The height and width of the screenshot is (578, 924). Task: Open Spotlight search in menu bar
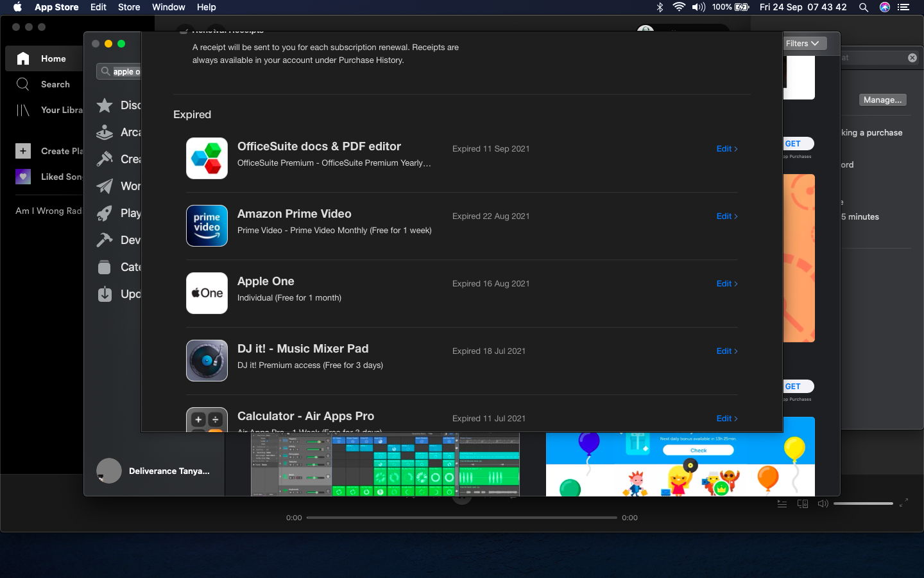tap(864, 7)
